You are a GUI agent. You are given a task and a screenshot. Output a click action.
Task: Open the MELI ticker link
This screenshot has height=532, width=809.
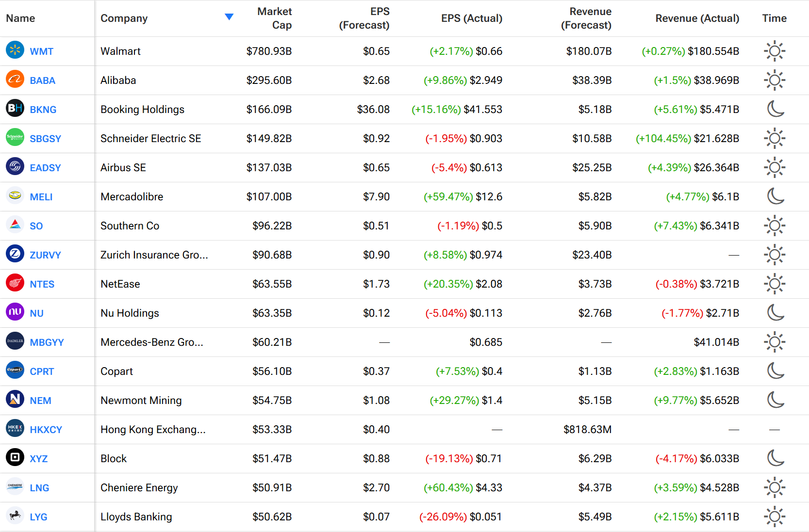(x=41, y=197)
